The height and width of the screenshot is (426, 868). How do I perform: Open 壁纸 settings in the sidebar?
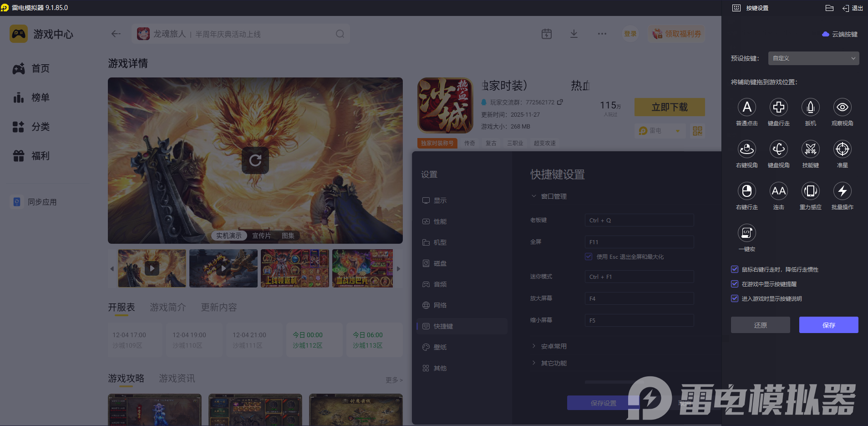pos(440,347)
